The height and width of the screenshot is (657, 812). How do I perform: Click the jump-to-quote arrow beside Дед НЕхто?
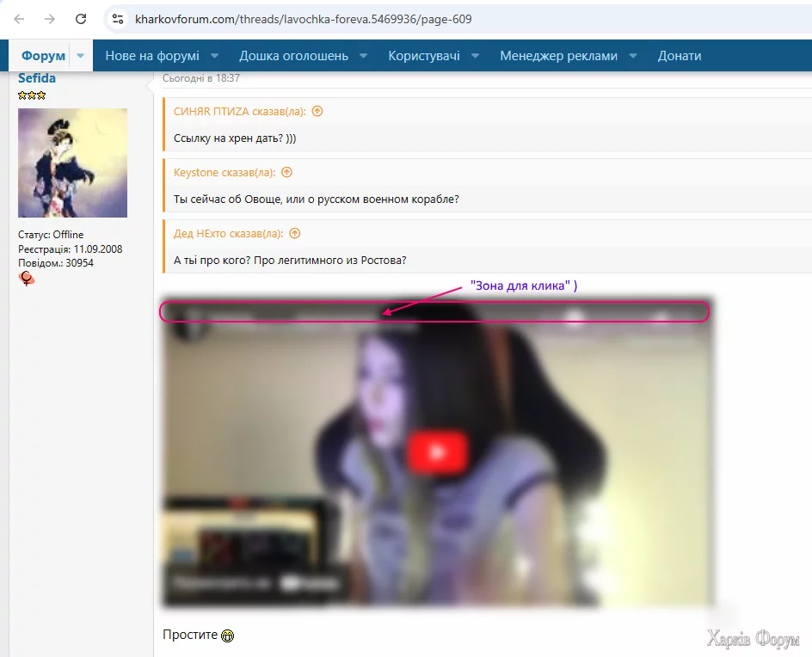(292, 233)
